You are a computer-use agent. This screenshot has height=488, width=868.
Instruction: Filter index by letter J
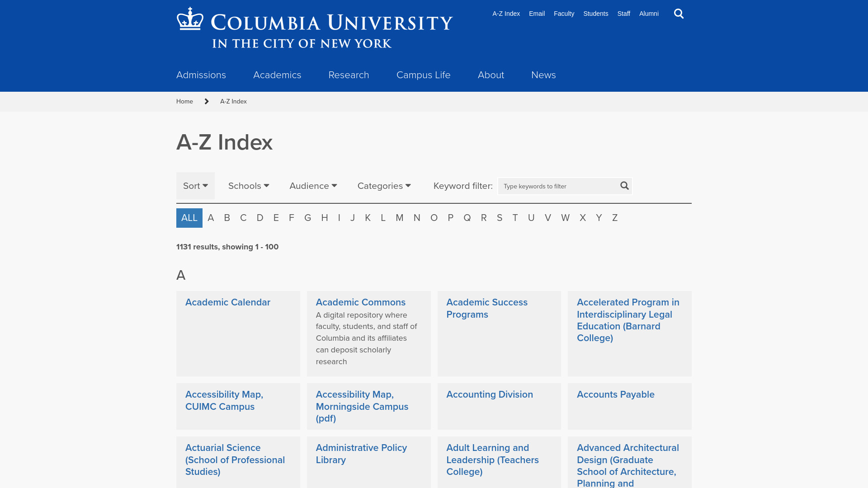click(x=353, y=218)
